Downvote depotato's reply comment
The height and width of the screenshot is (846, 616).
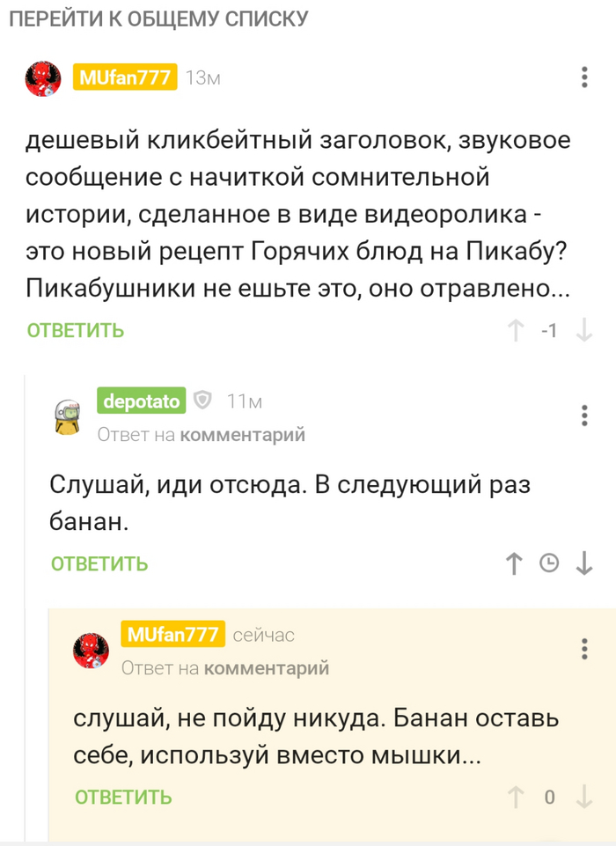click(583, 563)
